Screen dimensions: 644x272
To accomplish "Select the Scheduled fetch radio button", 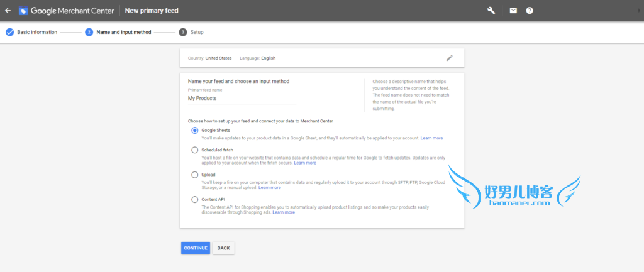I will click(195, 150).
